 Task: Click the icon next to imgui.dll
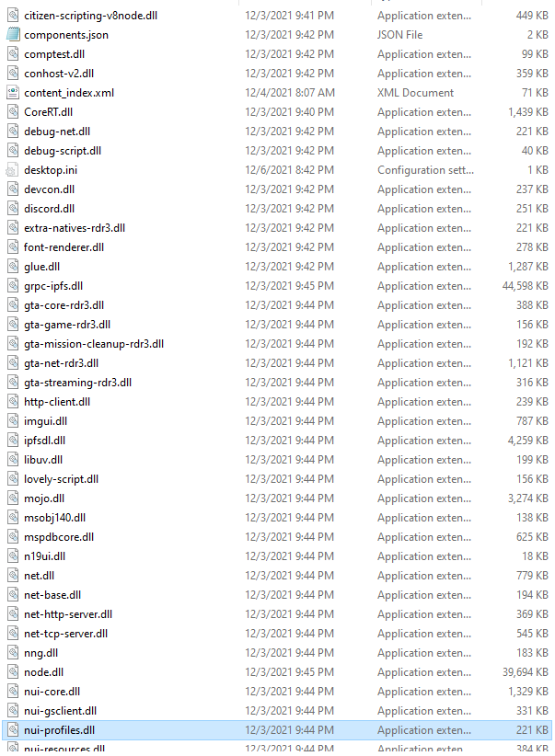click(x=13, y=421)
